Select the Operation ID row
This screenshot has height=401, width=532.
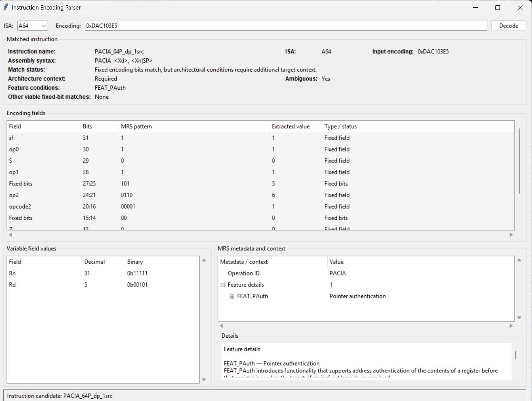[x=366, y=273]
